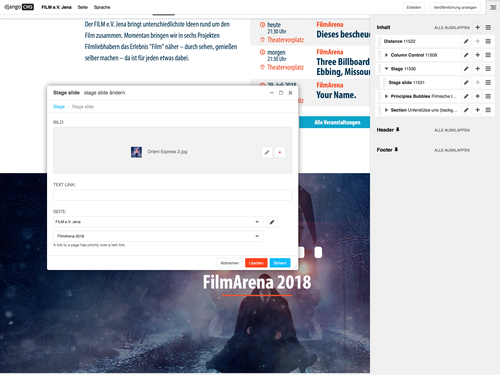This screenshot has width=500, height=375.
Task: Maximize the Stage slide dialog
Action: tap(281, 93)
